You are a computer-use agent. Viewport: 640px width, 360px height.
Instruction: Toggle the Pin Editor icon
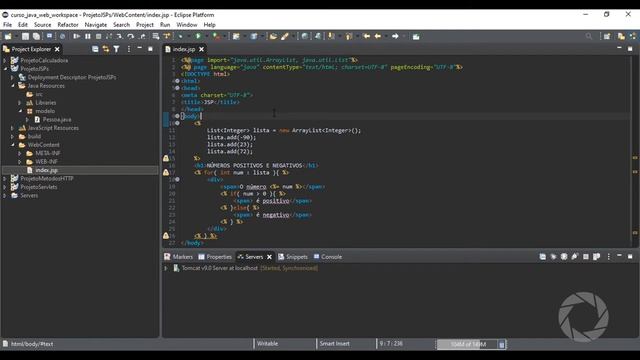click(416, 36)
